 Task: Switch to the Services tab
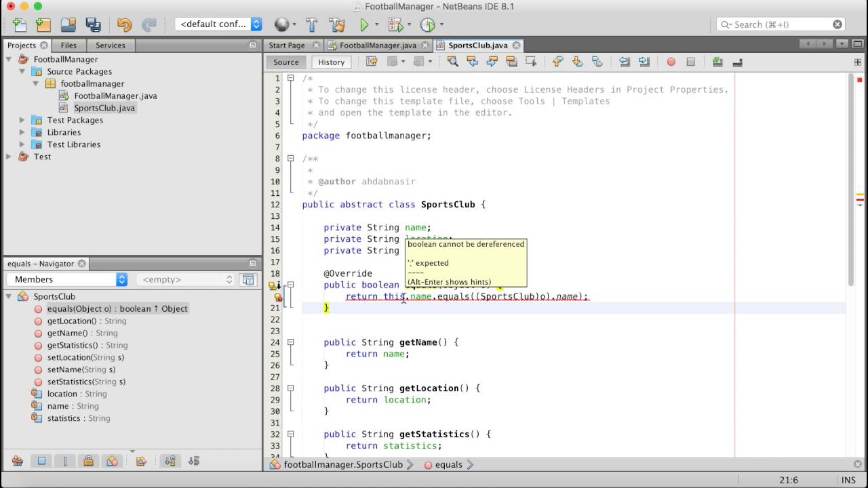point(110,45)
